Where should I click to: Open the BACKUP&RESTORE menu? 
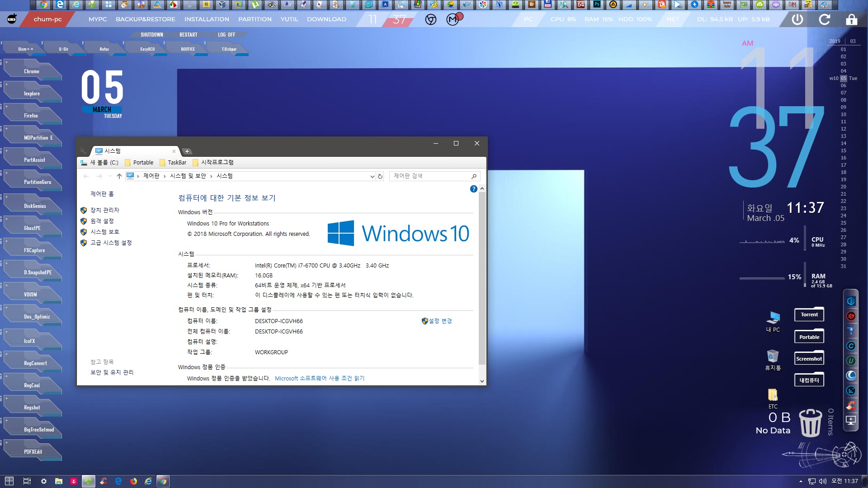(145, 19)
